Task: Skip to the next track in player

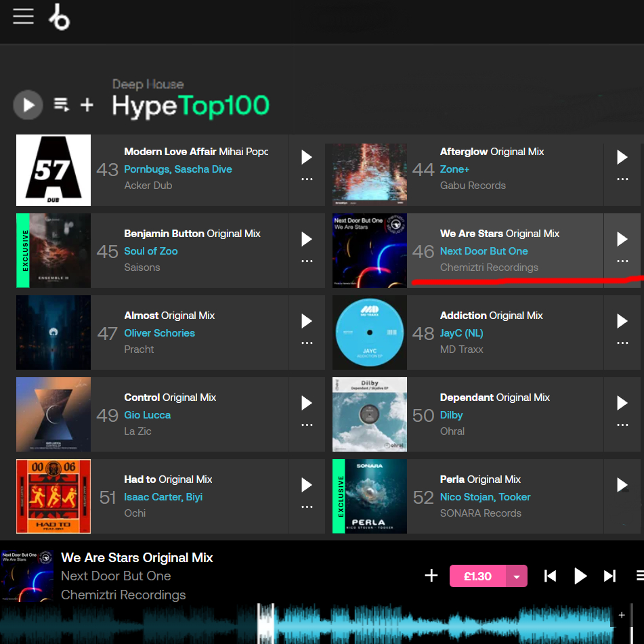Action: click(x=610, y=576)
